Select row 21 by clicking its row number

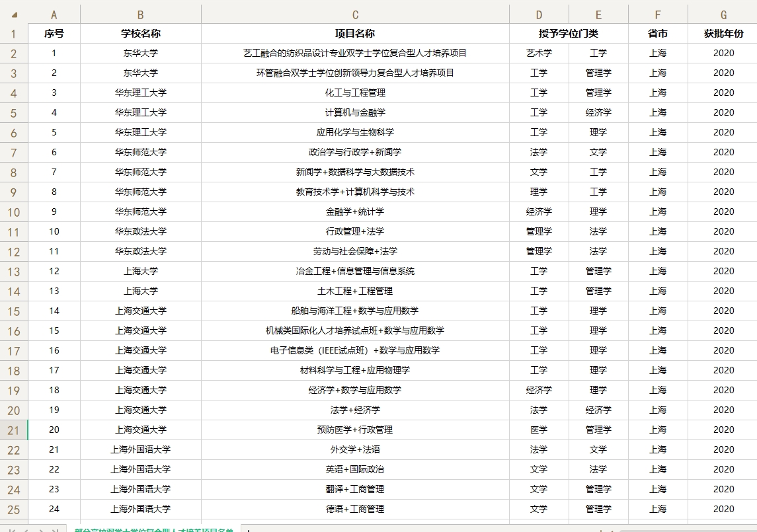(14, 430)
